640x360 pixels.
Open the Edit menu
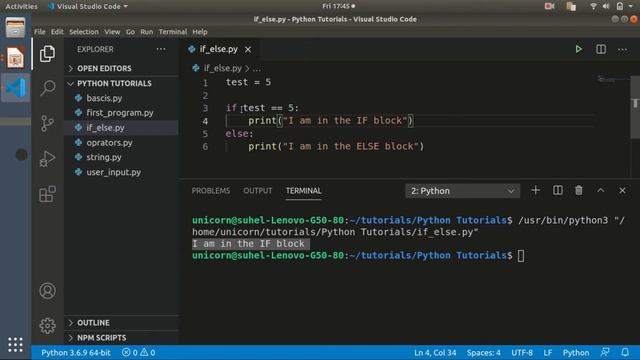pos(57,32)
